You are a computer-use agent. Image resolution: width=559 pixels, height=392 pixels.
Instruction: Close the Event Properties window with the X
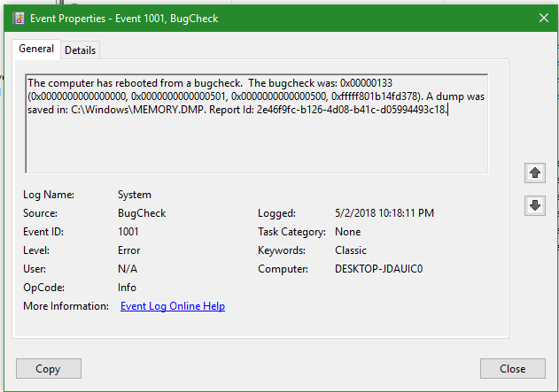click(x=544, y=18)
